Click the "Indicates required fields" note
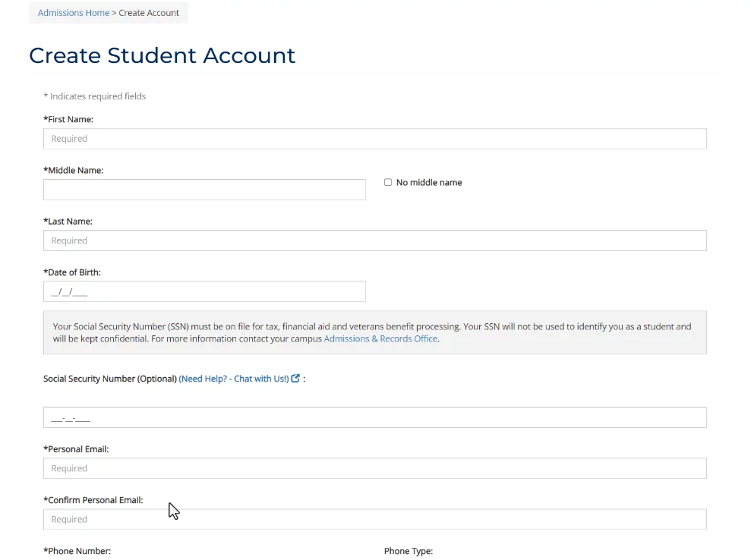The height and width of the screenshot is (560, 751). pyautogui.click(x=95, y=96)
